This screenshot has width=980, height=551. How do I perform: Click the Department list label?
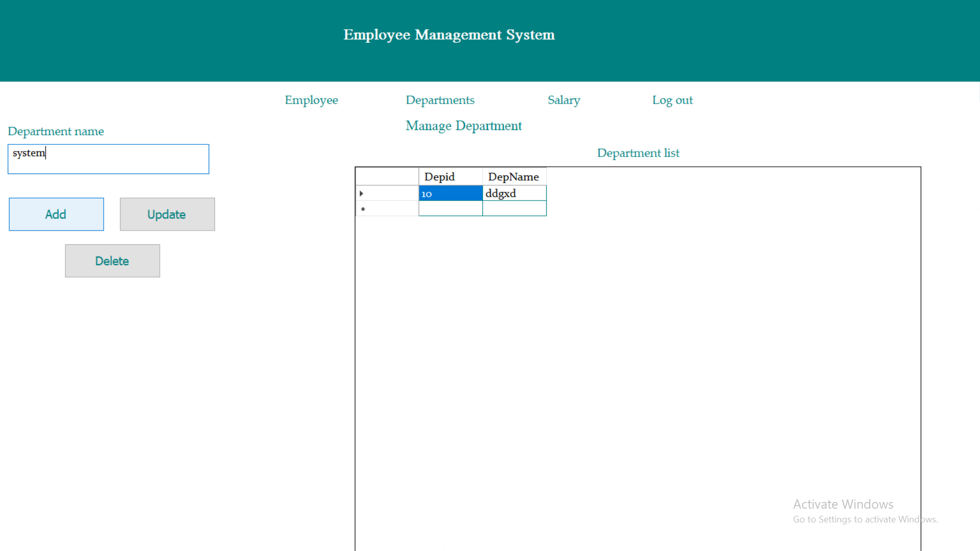click(x=638, y=153)
